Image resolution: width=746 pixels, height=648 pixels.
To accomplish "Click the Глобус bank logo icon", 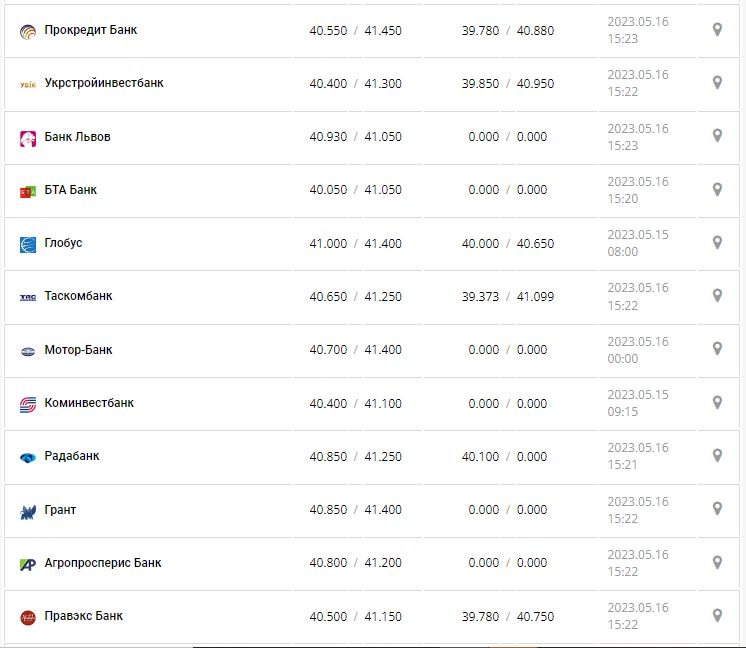I will (28, 244).
